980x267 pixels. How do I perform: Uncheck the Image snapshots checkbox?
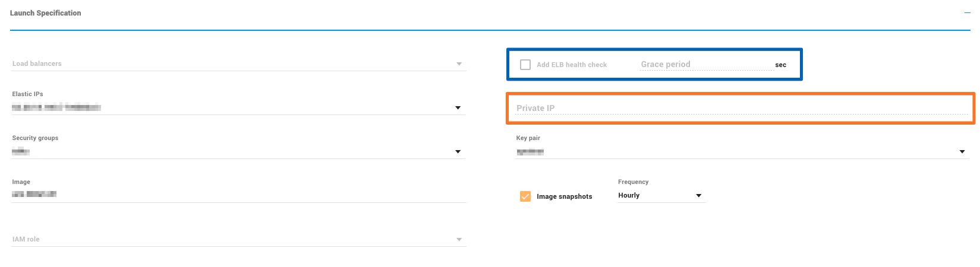pyautogui.click(x=525, y=196)
